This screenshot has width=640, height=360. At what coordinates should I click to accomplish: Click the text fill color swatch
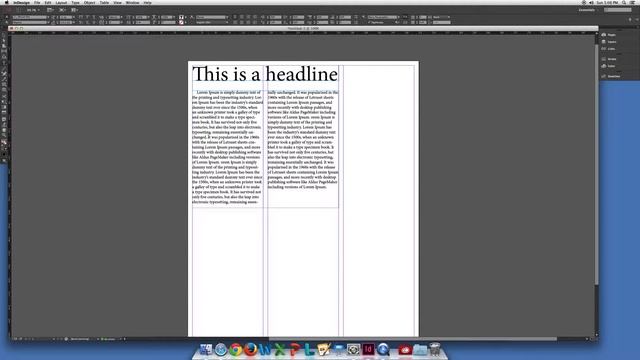coord(181,17)
